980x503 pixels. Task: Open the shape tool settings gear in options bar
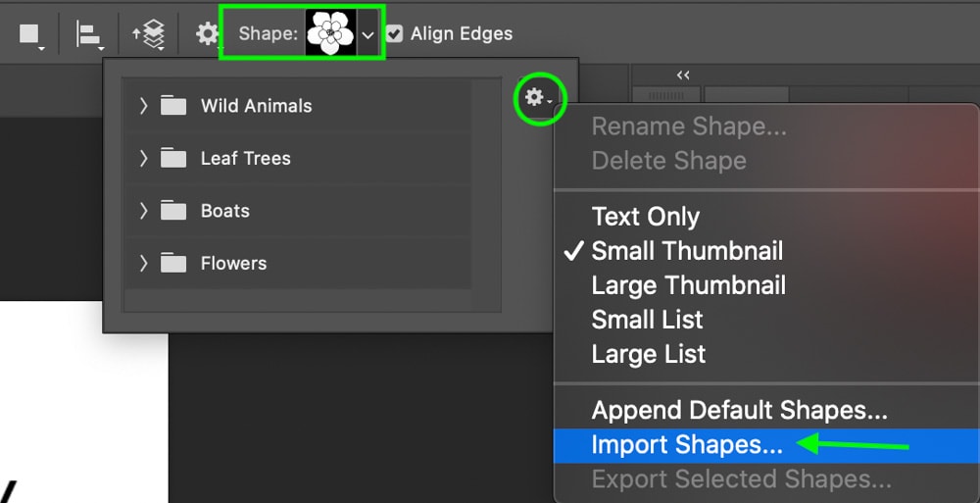pyautogui.click(x=208, y=33)
